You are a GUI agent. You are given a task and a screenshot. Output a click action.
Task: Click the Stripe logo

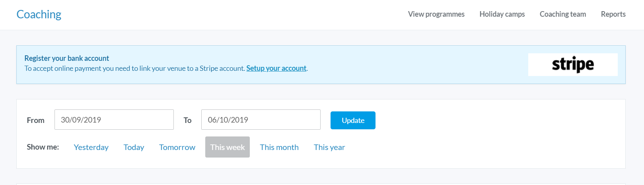point(572,64)
